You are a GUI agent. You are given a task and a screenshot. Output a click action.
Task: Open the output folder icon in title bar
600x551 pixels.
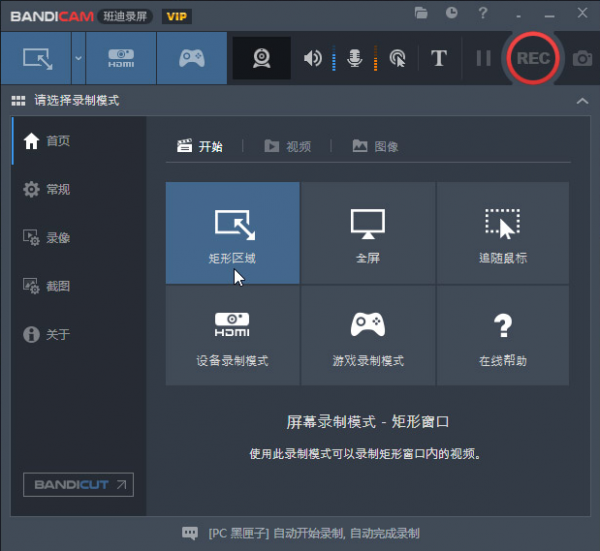(422, 13)
